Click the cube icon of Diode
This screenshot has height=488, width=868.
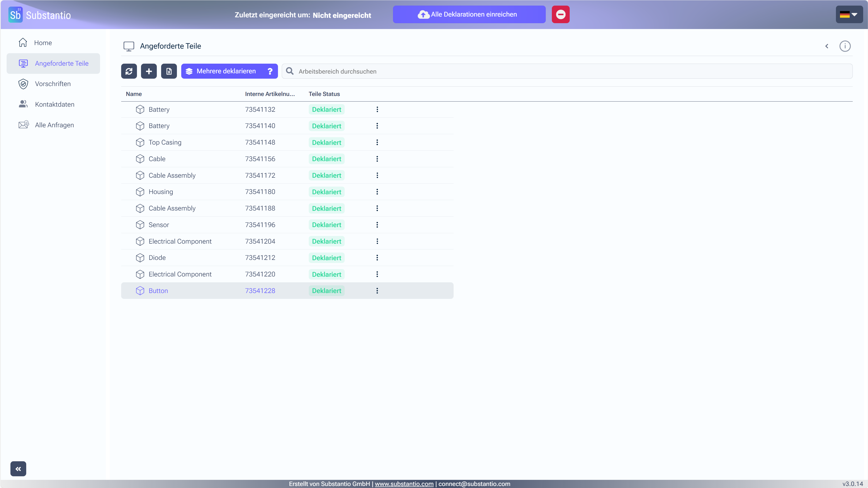coord(140,257)
